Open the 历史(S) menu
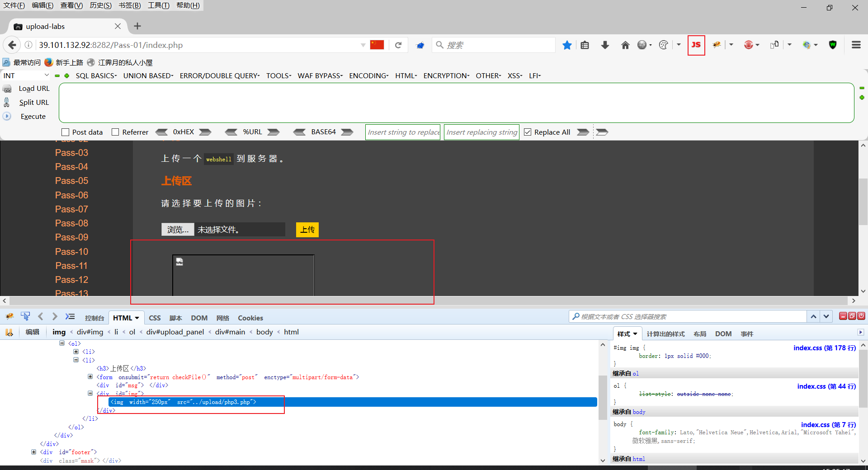This screenshot has height=470, width=868. point(100,5)
